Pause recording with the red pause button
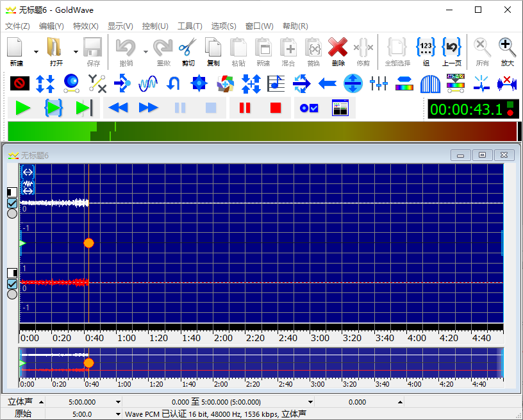 pyautogui.click(x=245, y=108)
